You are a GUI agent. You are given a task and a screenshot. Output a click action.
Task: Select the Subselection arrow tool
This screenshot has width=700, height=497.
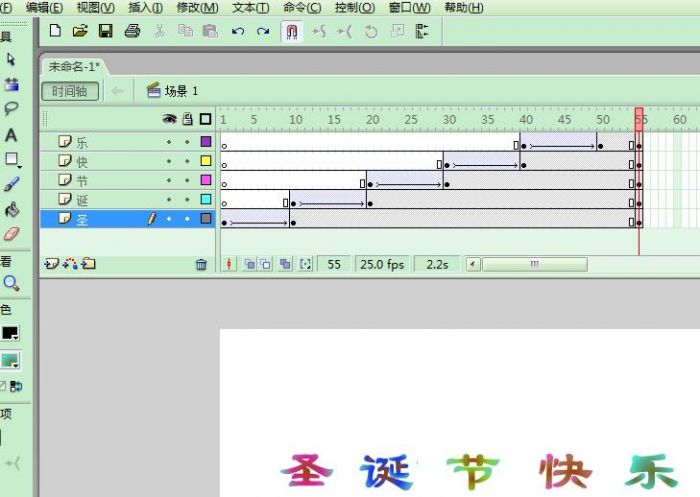[x=11, y=59]
